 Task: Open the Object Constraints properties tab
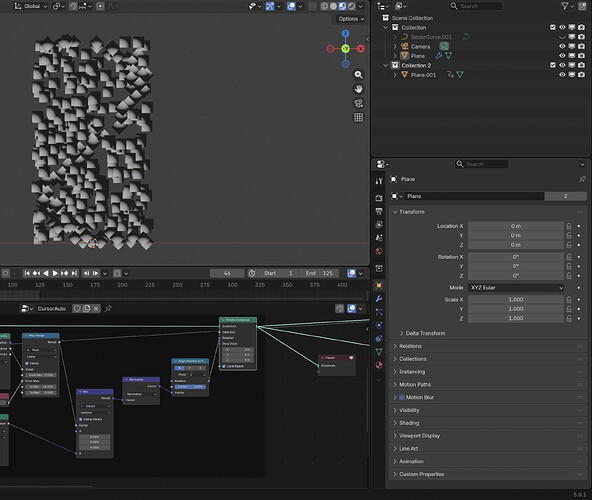click(379, 338)
